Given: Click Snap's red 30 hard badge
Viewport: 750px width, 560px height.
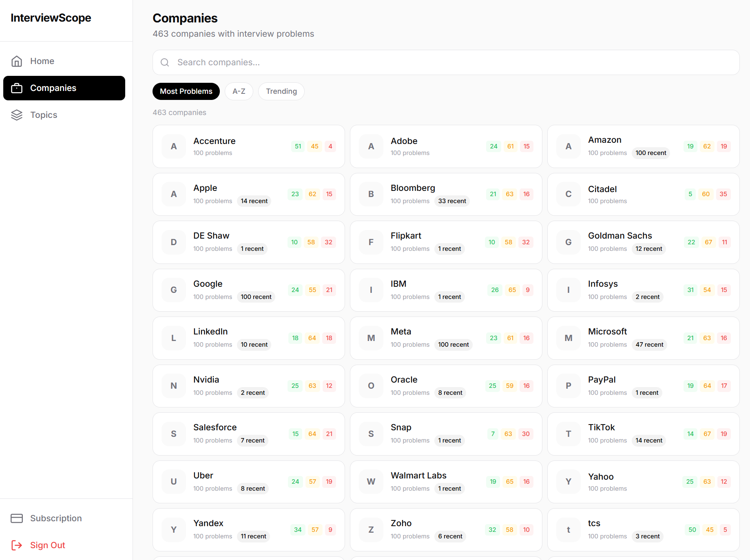Looking at the screenshot, I should (x=526, y=434).
